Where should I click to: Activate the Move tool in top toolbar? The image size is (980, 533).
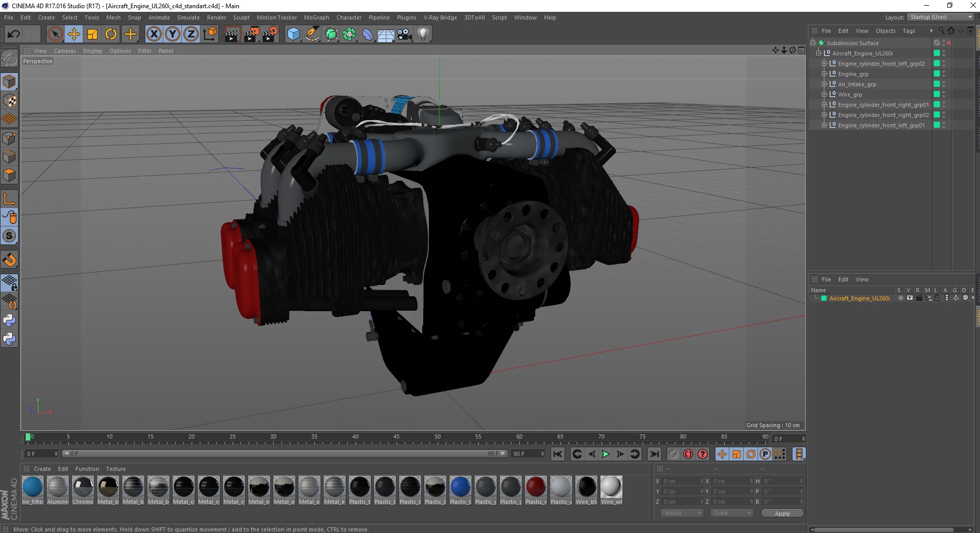(73, 34)
